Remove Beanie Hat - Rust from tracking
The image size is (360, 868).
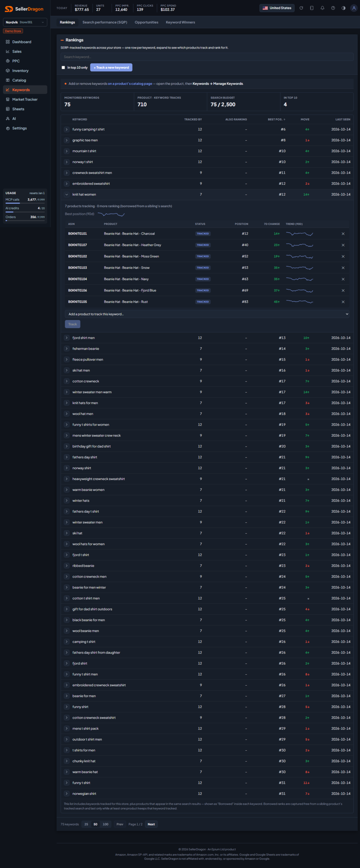(343, 302)
